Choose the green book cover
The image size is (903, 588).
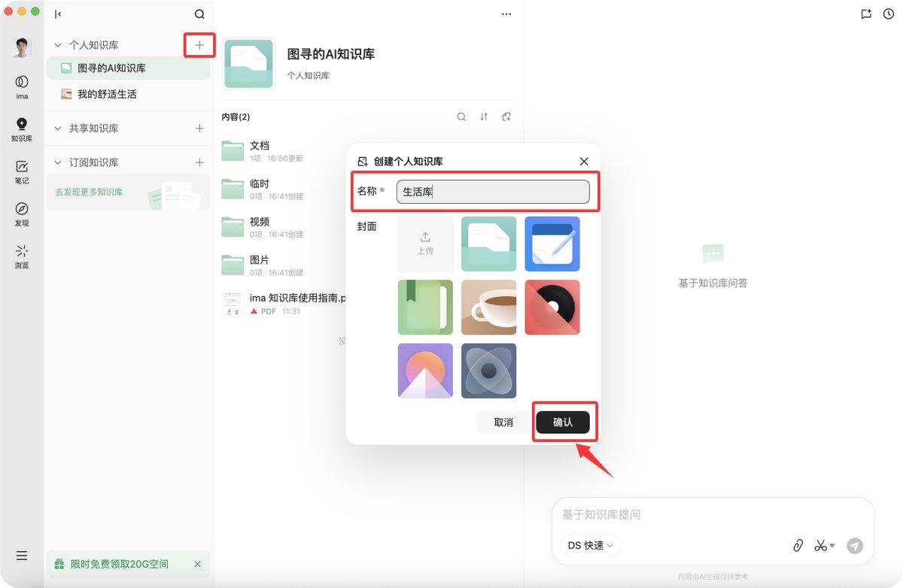point(425,308)
